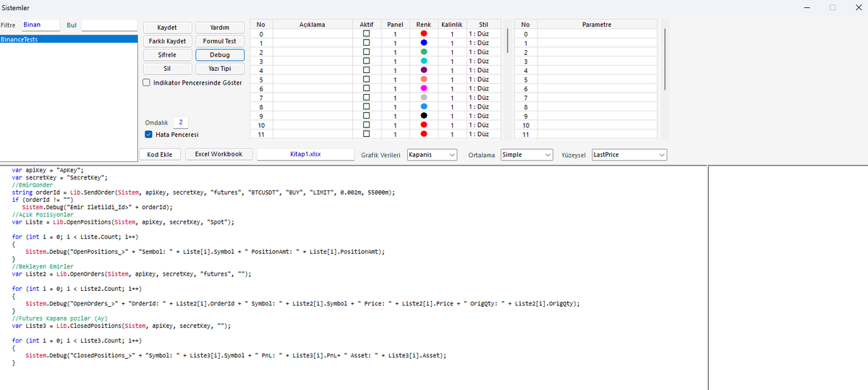Viewport: 868px width, 390px height.
Task: Click the Kaydet button
Action: click(167, 27)
